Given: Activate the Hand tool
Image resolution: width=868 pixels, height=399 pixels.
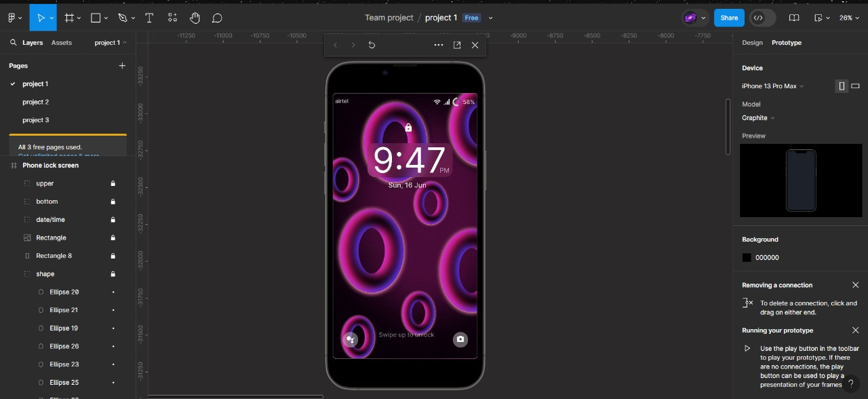Looking at the screenshot, I should [x=195, y=18].
